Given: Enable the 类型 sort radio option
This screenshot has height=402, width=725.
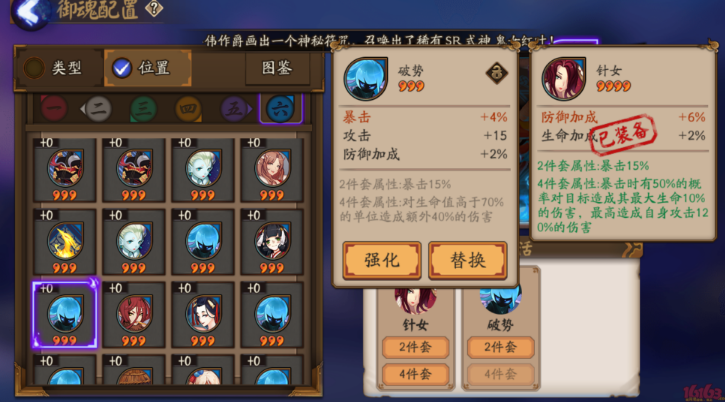Looking at the screenshot, I should [34, 68].
